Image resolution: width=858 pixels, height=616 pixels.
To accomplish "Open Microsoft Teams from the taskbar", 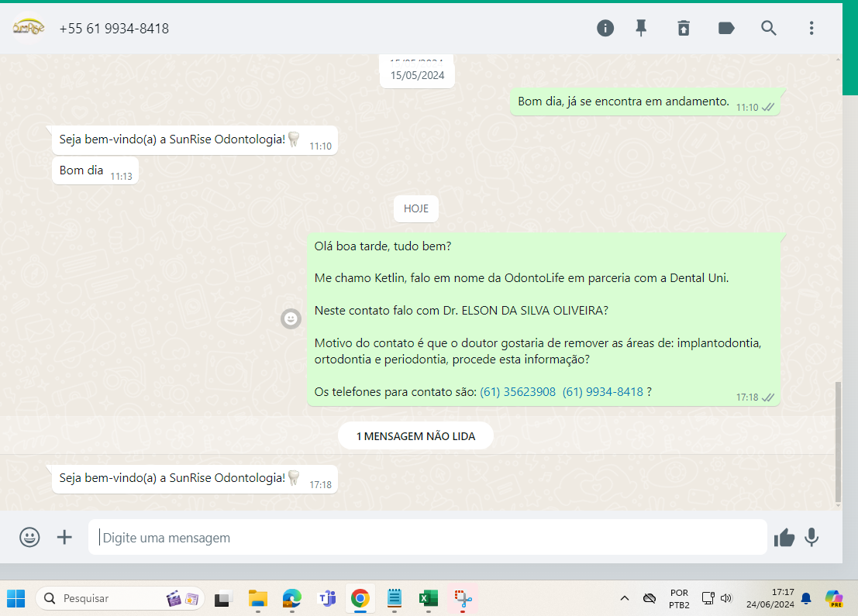I will coord(326,598).
